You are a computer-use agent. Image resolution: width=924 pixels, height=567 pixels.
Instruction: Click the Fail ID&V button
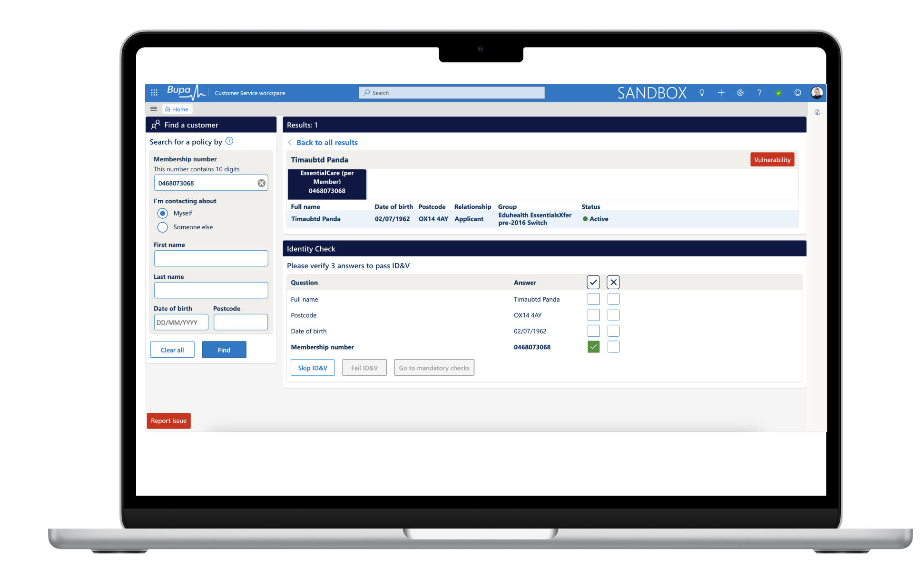click(364, 368)
